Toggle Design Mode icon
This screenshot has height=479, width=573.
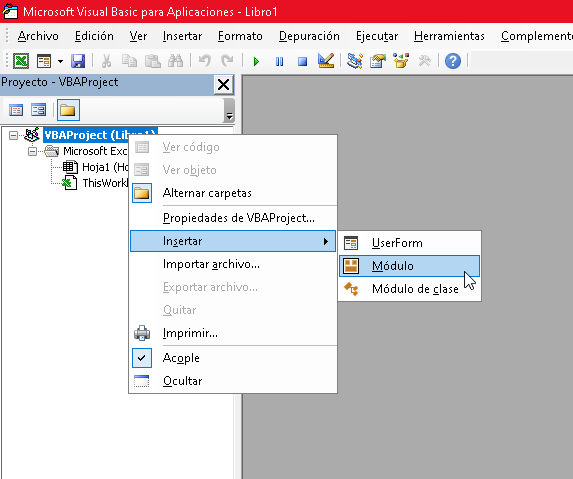point(326,61)
